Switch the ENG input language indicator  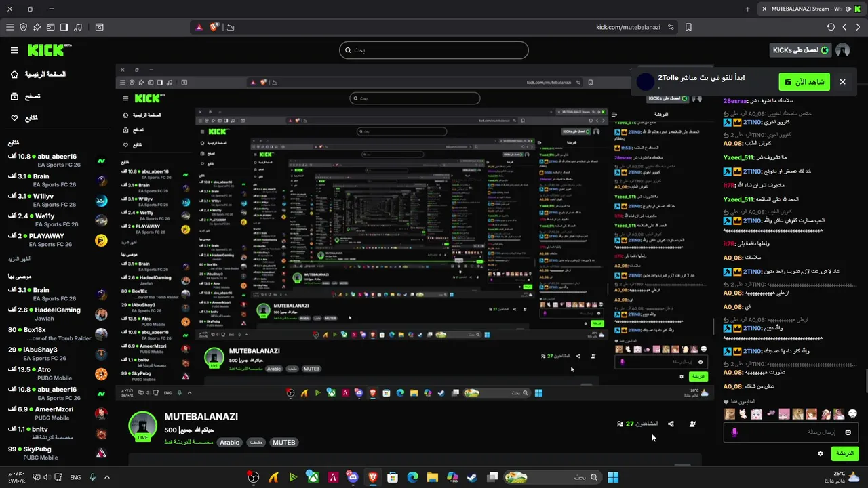[x=75, y=477]
